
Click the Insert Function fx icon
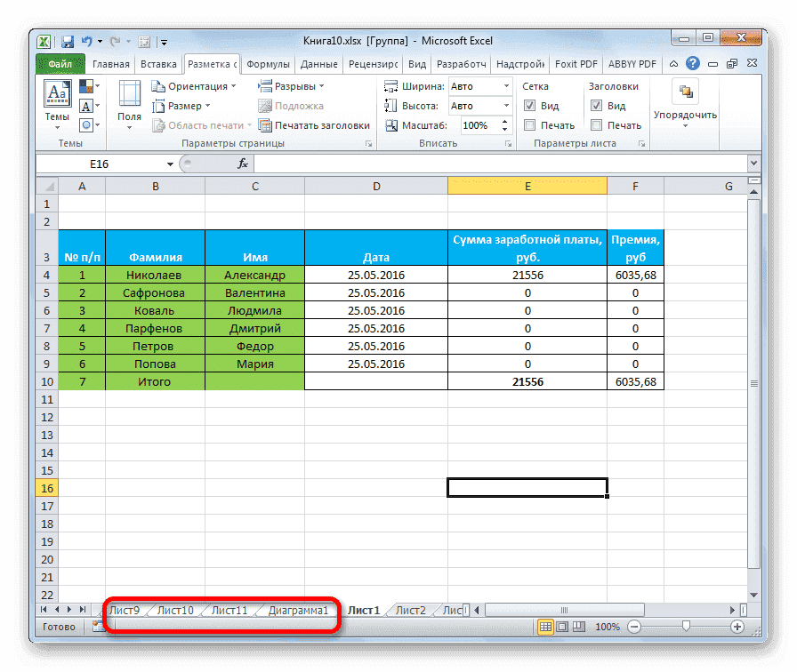(243, 163)
